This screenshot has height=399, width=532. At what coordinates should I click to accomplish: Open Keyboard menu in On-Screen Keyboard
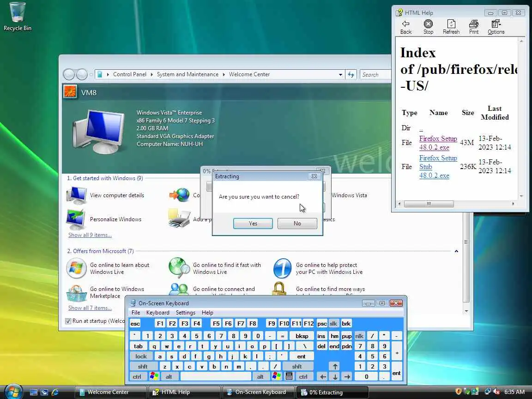point(158,313)
